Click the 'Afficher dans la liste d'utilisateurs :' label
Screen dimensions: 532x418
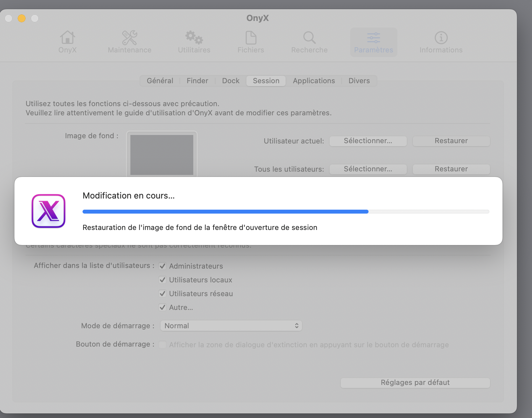pyautogui.click(x=94, y=265)
